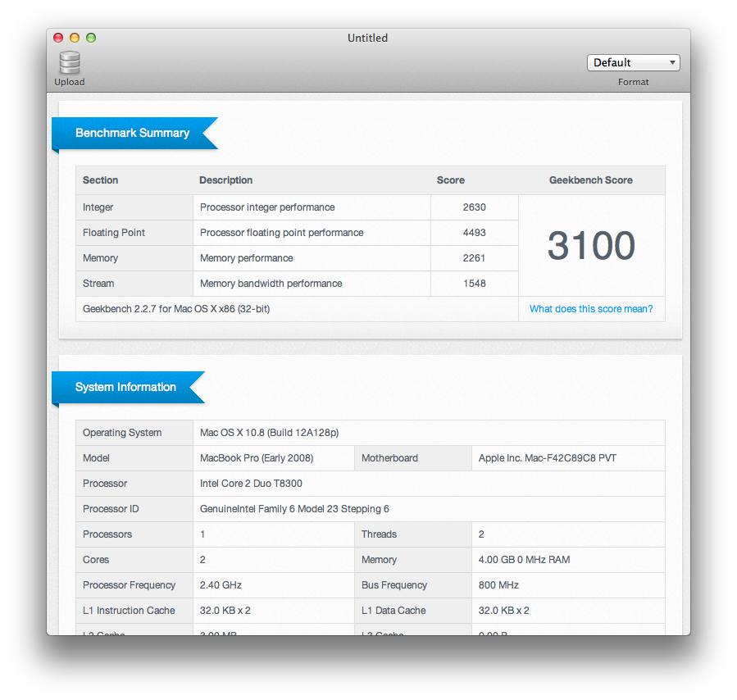Click the Upload database icon
Screen dimensions: 737x700
[x=70, y=63]
